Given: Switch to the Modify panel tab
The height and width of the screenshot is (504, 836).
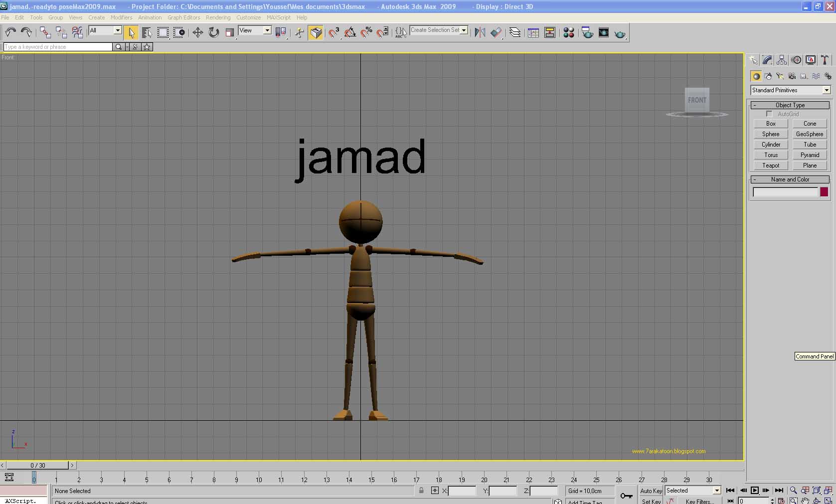Looking at the screenshot, I should click(x=767, y=60).
